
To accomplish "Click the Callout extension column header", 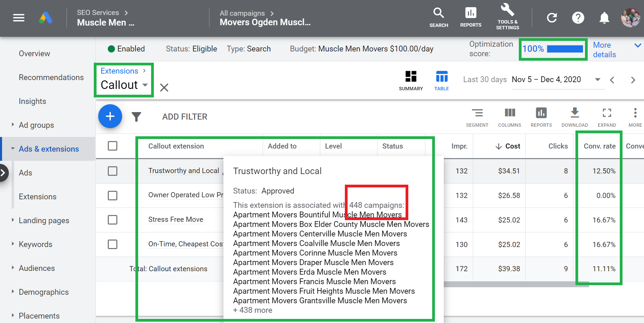I will [176, 146].
